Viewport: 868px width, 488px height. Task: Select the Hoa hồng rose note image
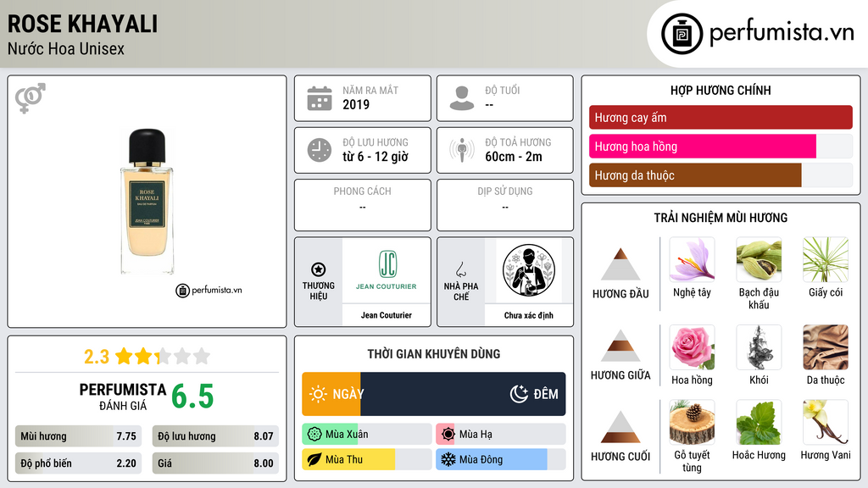(x=692, y=347)
